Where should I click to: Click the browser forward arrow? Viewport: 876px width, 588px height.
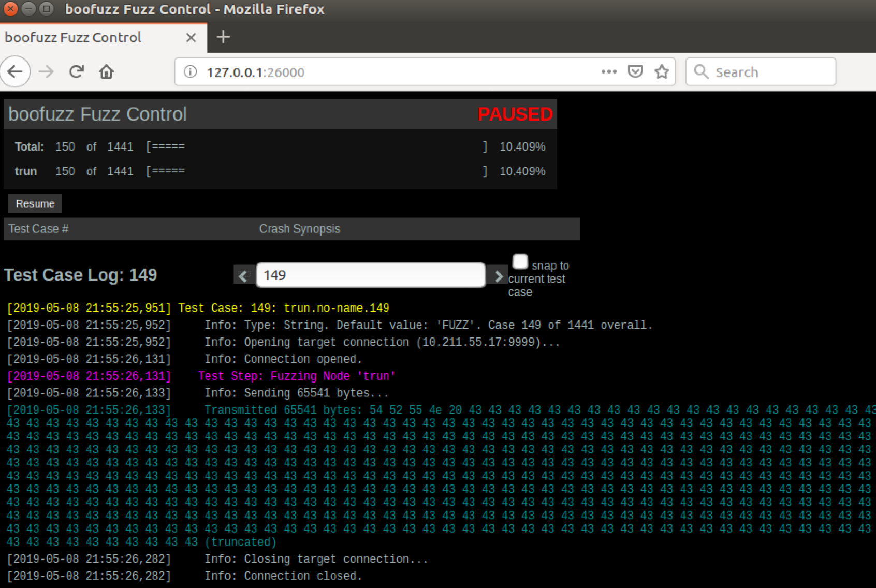pyautogui.click(x=46, y=71)
